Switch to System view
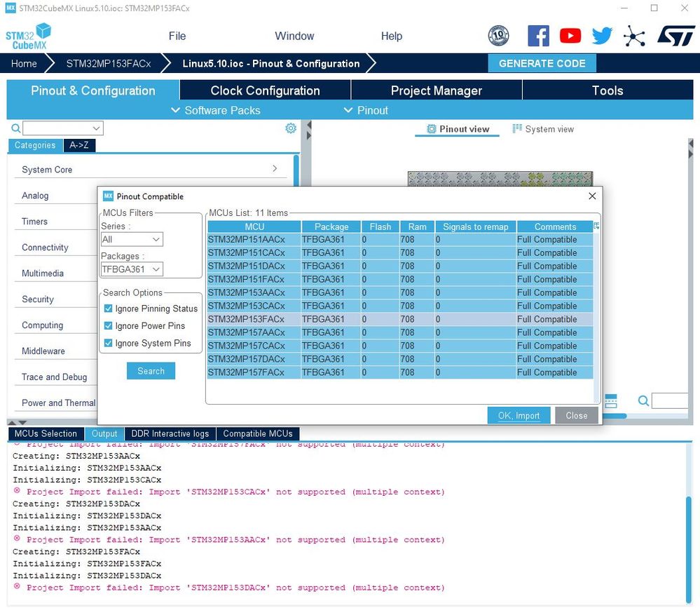 pos(543,129)
